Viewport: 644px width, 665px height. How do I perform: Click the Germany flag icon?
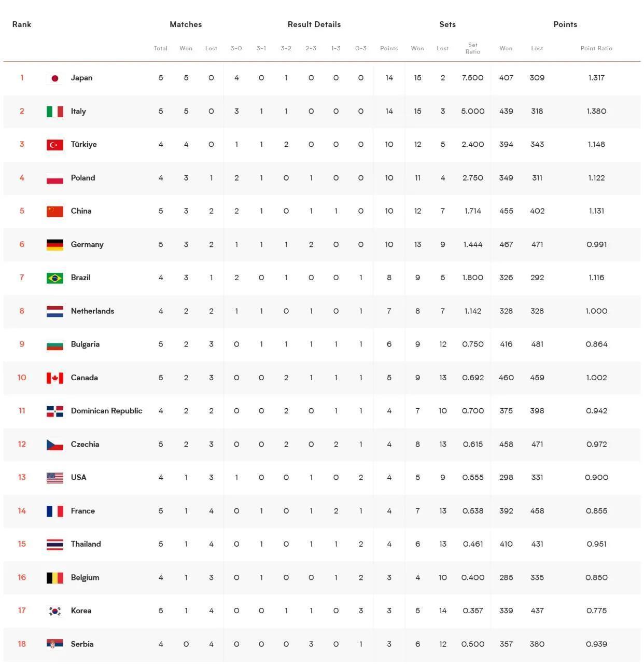pyautogui.click(x=55, y=245)
